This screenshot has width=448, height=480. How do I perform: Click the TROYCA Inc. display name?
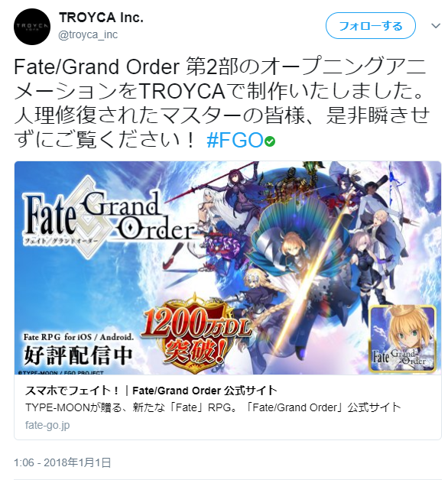coord(101,18)
